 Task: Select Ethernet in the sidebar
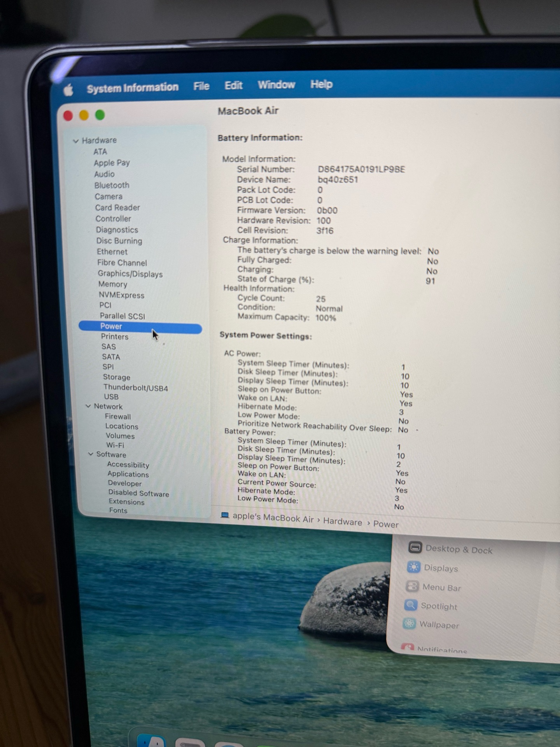tap(112, 252)
